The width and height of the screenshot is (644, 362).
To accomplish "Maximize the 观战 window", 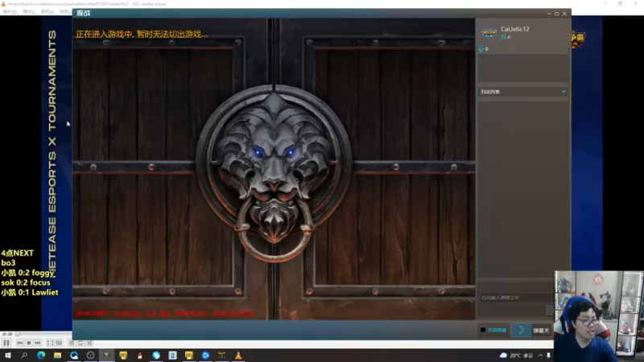I will coord(557,14).
